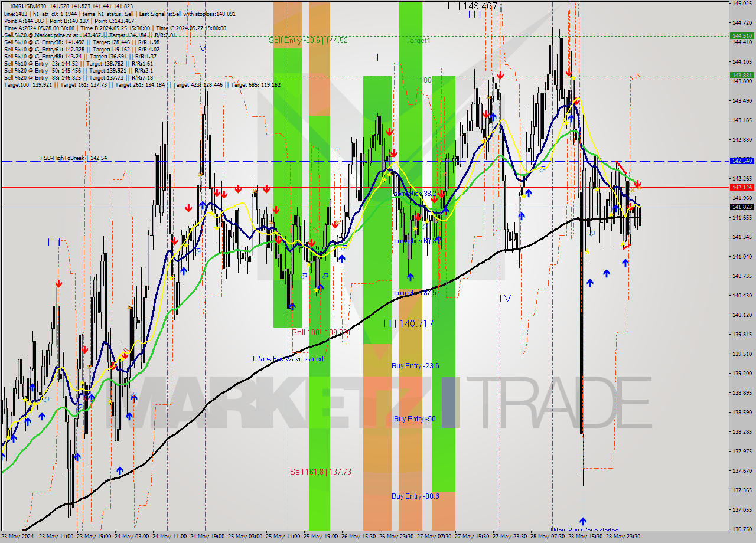Click the 145.025 price scale value
The image size is (756, 543).
click(x=742, y=4)
